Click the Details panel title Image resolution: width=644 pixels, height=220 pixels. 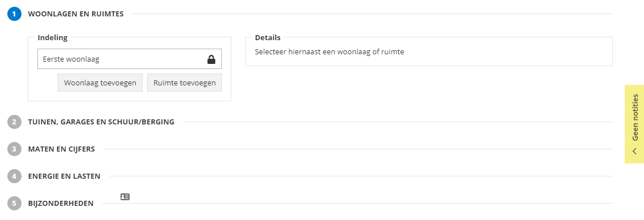[268, 38]
